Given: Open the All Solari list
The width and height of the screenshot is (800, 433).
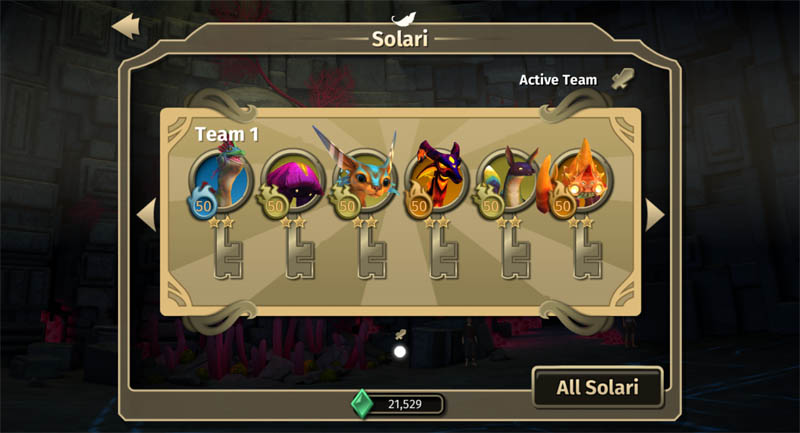Looking at the screenshot, I should pyautogui.click(x=597, y=387).
